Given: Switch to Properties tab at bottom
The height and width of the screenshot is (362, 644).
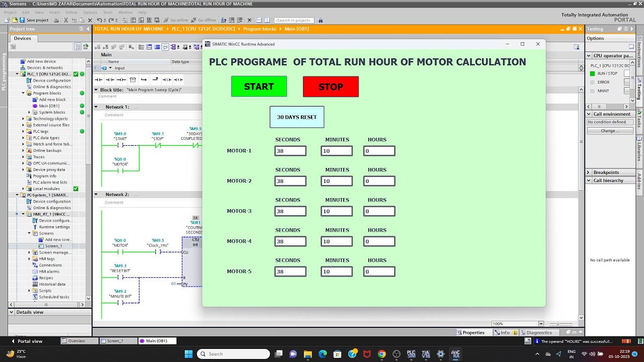Looking at the screenshot, I should point(470,332).
